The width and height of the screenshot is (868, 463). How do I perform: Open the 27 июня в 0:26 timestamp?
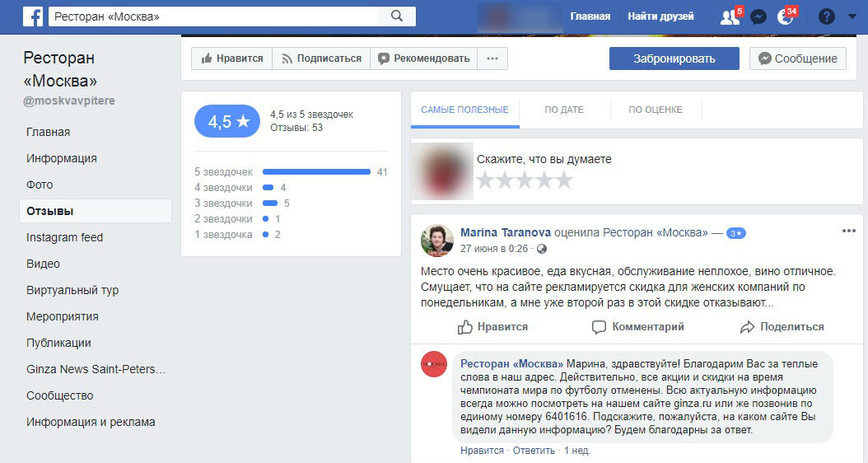tap(494, 249)
